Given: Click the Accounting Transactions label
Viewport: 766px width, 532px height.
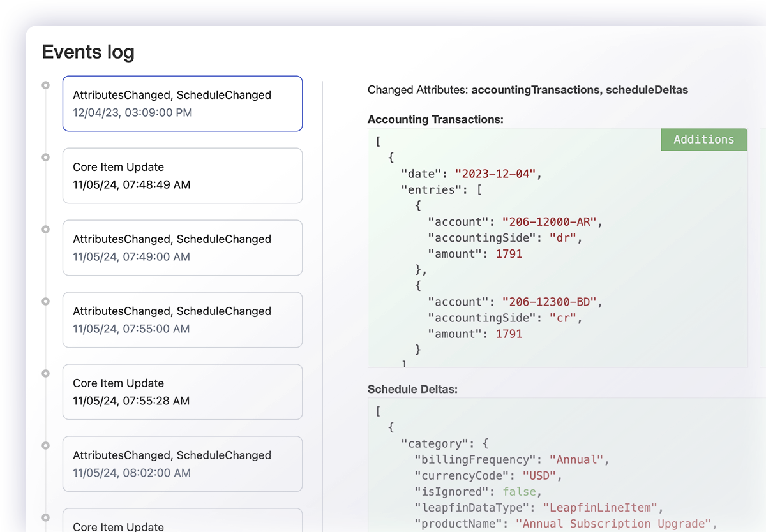Looking at the screenshot, I should tap(435, 119).
